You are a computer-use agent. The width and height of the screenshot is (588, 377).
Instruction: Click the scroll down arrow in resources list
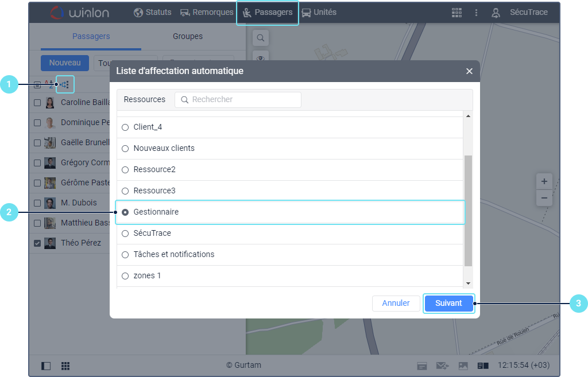click(x=468, y=283)
